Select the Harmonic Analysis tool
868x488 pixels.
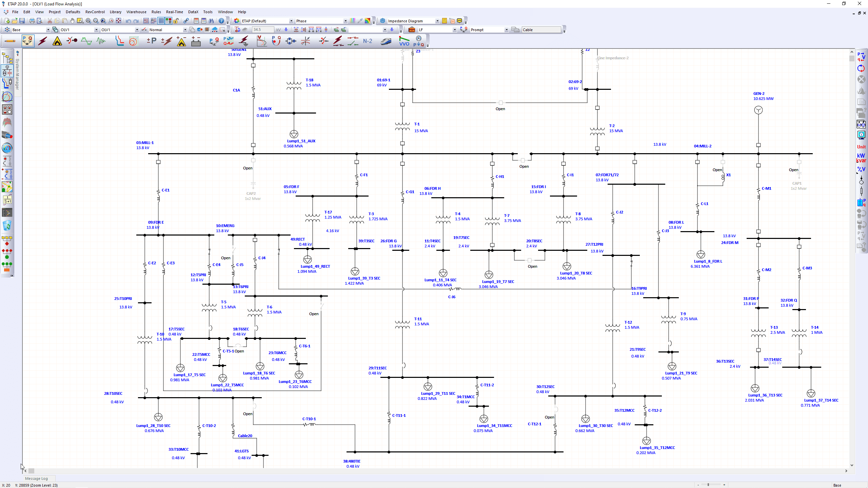87,41
